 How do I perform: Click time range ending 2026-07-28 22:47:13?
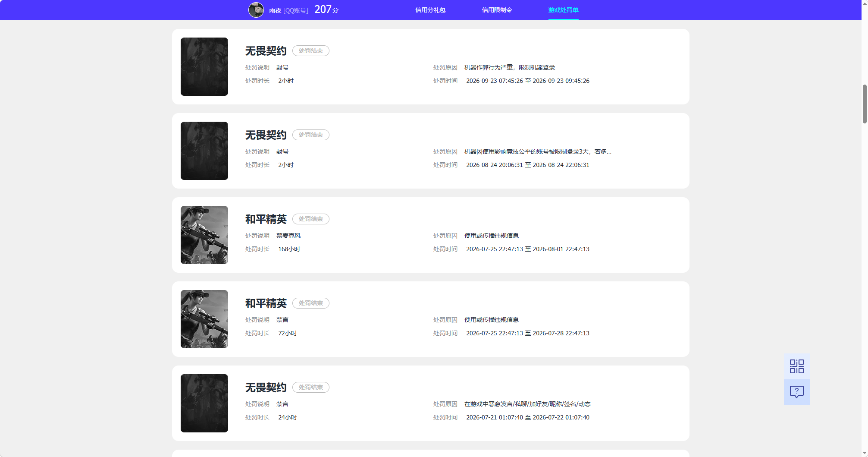click(x=528, y=333)
